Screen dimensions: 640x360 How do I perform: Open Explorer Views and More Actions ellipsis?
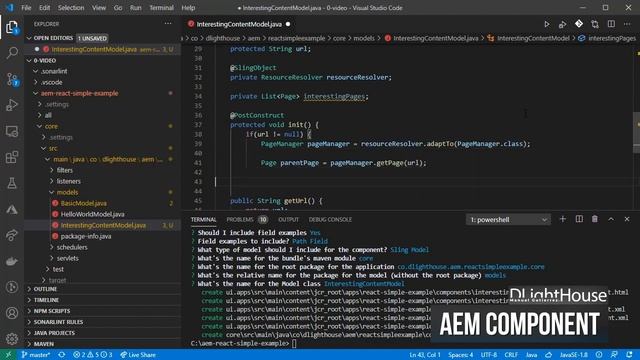pyautogui.click(x=168, y=24)
